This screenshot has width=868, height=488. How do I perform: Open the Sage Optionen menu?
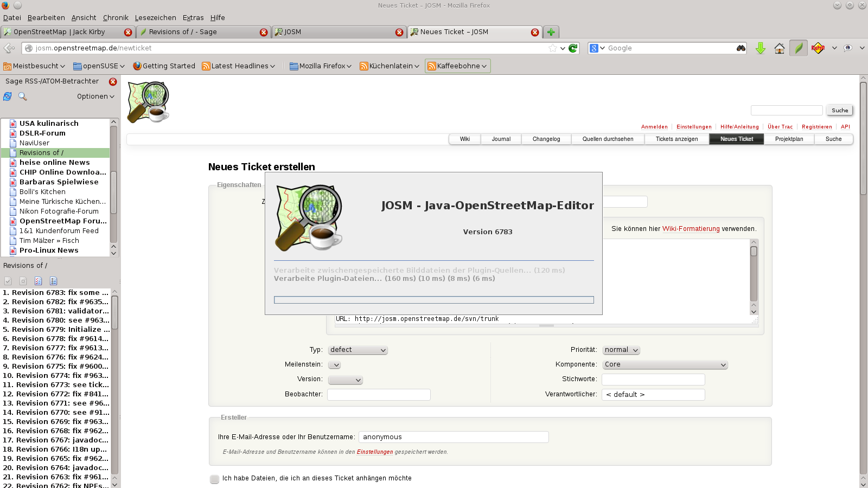[95, 97]
